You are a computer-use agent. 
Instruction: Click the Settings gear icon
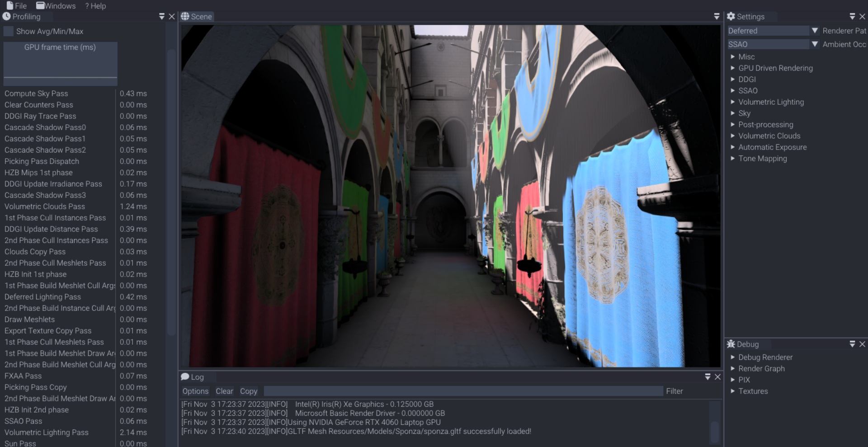pos(731,16)
